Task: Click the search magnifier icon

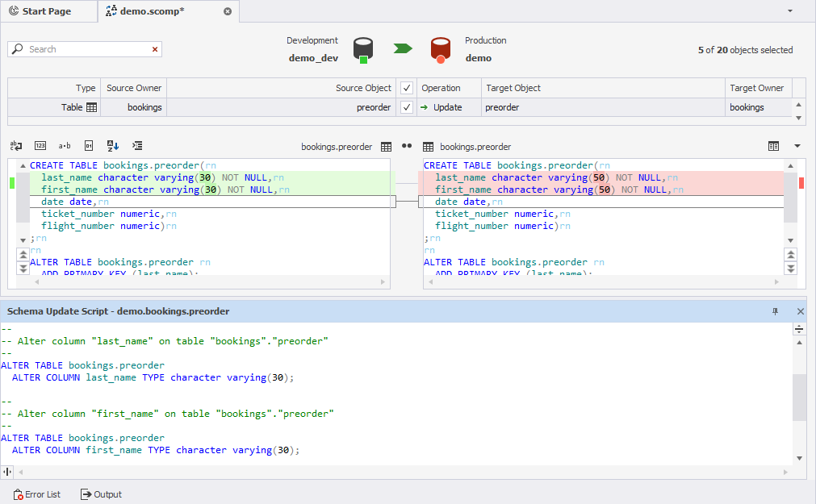Action: coord(18,49)
